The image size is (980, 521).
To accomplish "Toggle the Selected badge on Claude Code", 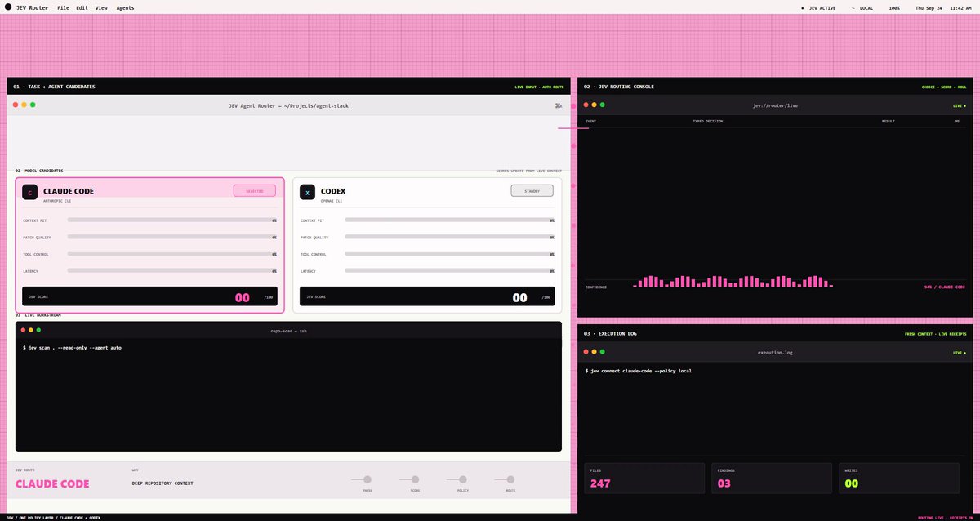I will coord(255,190).
